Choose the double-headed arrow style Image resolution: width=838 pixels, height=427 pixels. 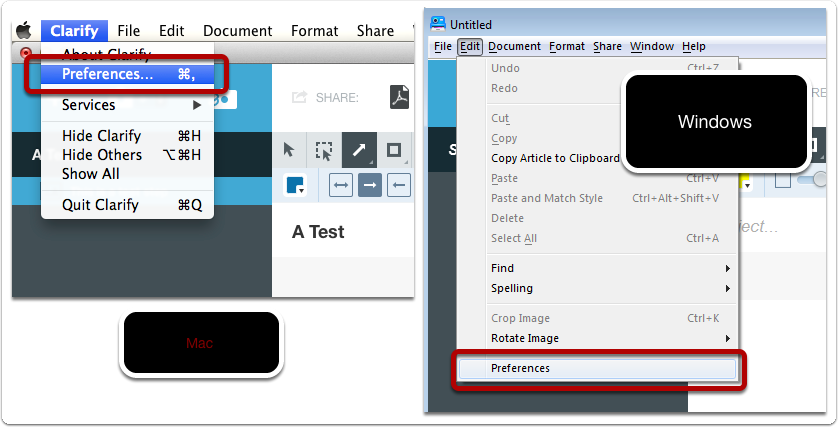(341, 185)
